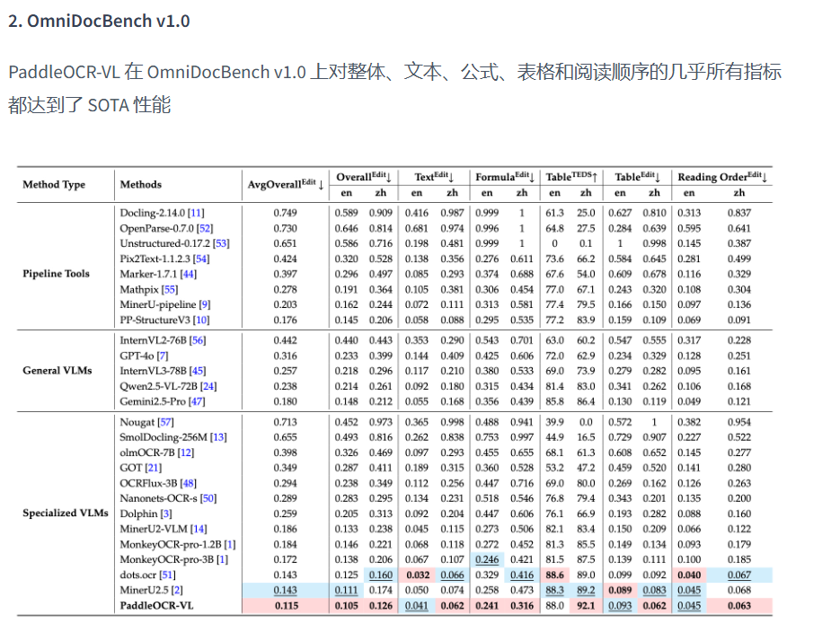Click dots.ocr's bold Text en value 0.032

418,576
